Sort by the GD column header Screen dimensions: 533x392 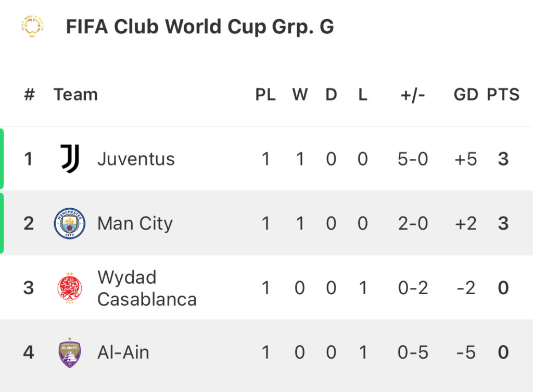click(x=466, y=95)
